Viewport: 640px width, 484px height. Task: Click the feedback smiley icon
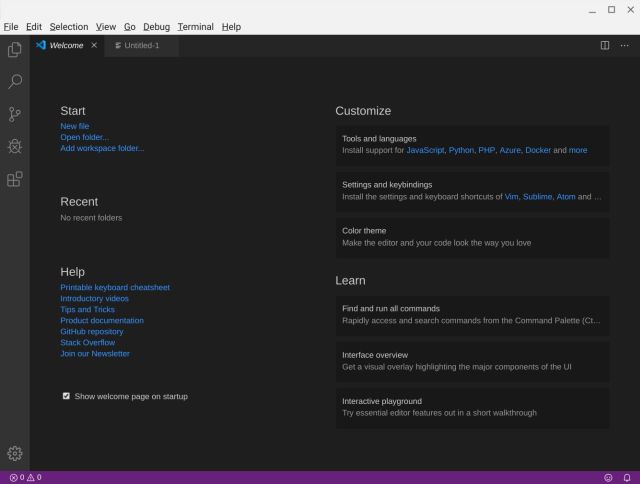pyautogui.click(x=608, y=477)
